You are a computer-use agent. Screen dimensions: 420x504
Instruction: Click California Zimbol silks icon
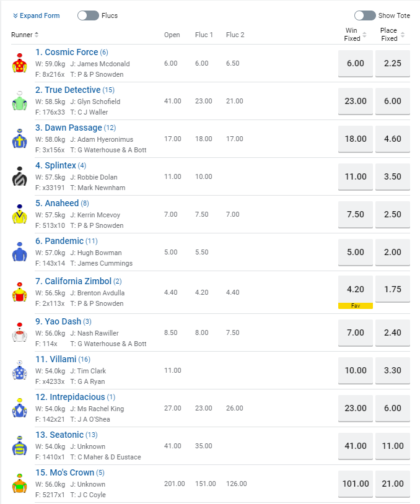pyautogui.click(x=19, y=292)
